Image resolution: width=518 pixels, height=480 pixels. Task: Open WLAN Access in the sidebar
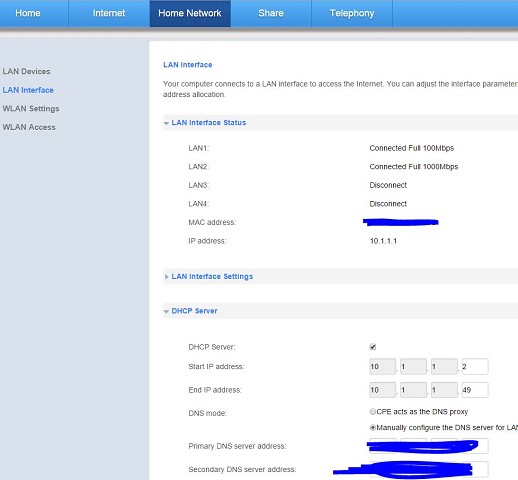[29, 127]
